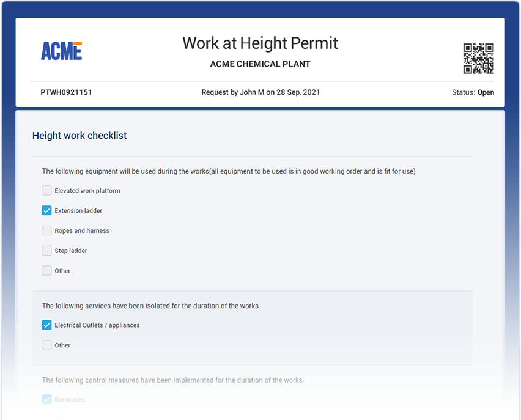Check the Step ladder equipment option
This screenshot has width=521, height=420.
tap(46, 251)
